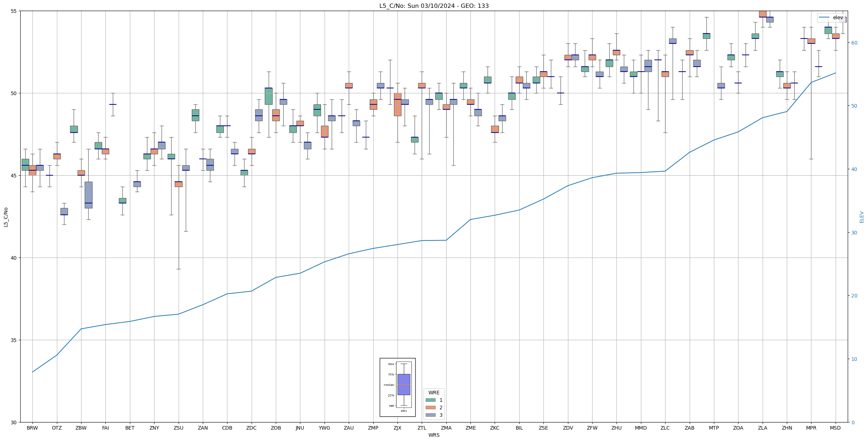
Task: Click the WRE legend title
Action: click(x=434, y=393)
